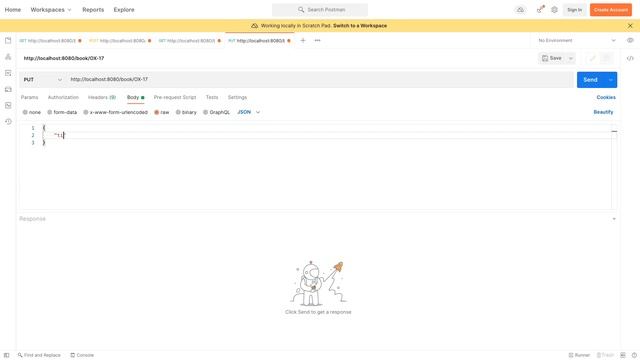The height and width of the screenshot is (360, 640).
Task: Click into the request URL field
Action: 320,80
